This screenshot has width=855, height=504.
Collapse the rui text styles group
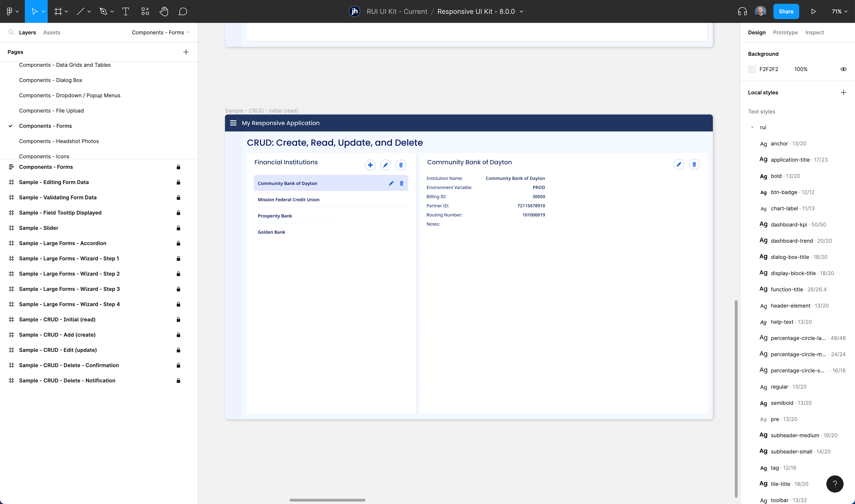click(x=752, y=127)
